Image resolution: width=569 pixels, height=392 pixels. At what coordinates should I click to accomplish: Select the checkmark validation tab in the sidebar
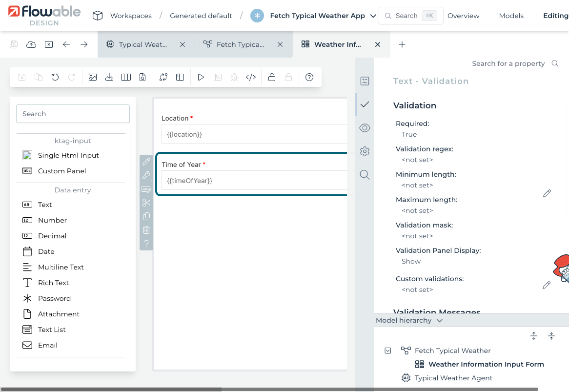click(365, 104)
